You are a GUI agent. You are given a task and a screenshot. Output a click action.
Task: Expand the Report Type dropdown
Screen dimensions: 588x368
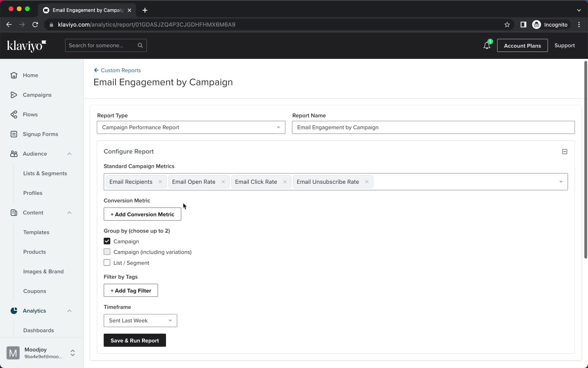click(278, 127)
